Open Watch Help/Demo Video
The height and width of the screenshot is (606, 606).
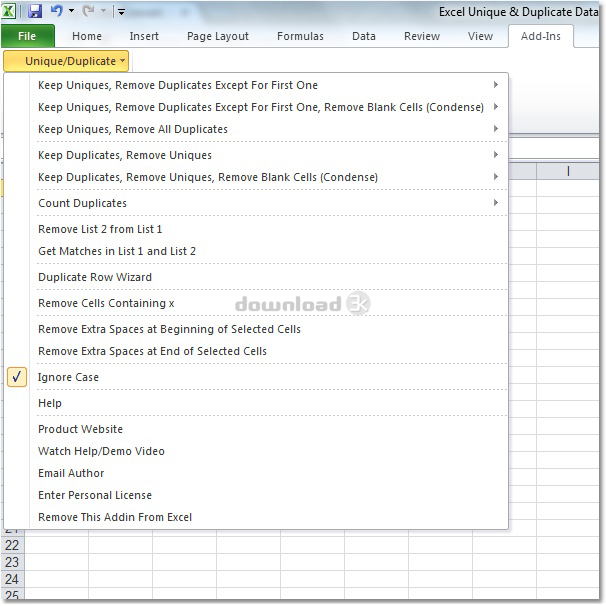pyautogui.click(x=101, y=451)
